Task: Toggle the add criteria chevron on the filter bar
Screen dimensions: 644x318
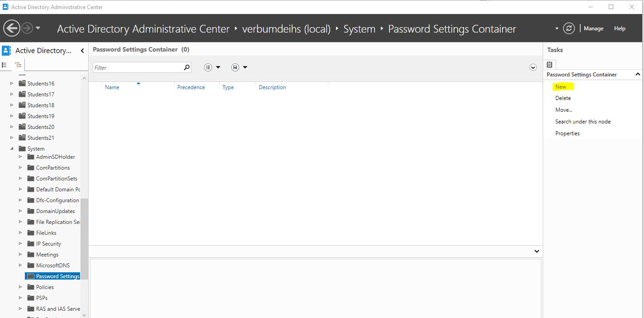Action: (x=533, y=67)
